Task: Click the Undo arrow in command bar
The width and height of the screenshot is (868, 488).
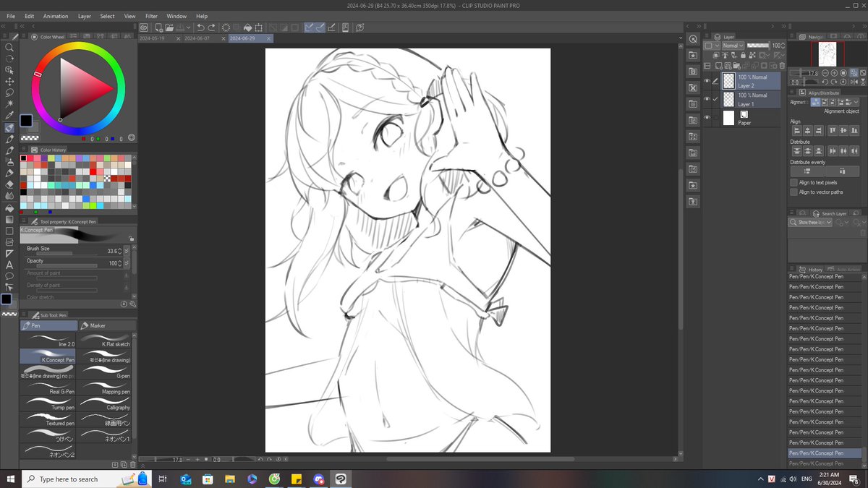Action: coord(200,27)
